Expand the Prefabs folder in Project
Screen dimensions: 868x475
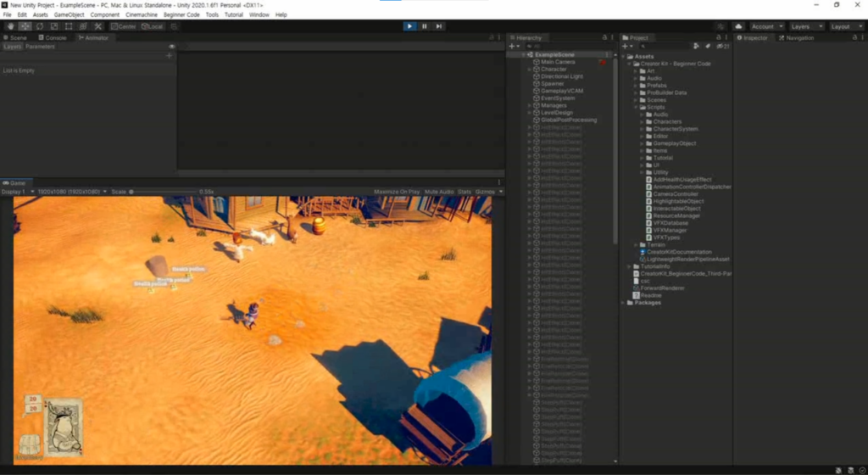tap(636, 86)
